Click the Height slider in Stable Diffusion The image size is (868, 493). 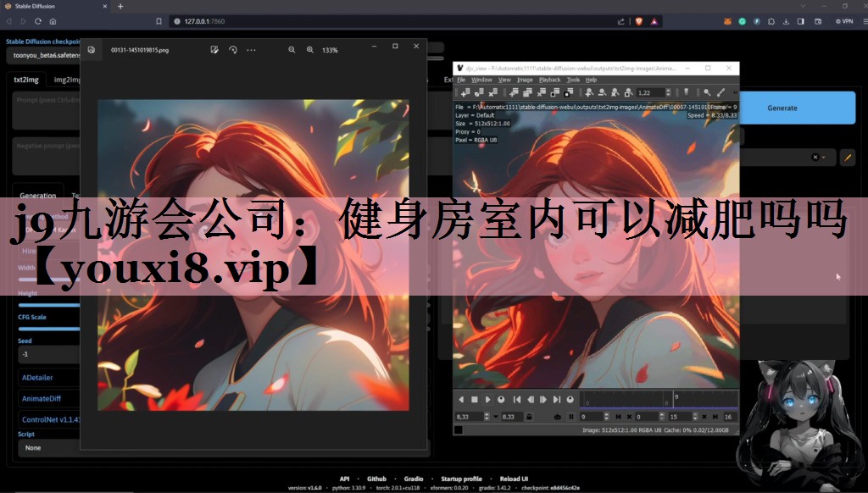(49, 305)
